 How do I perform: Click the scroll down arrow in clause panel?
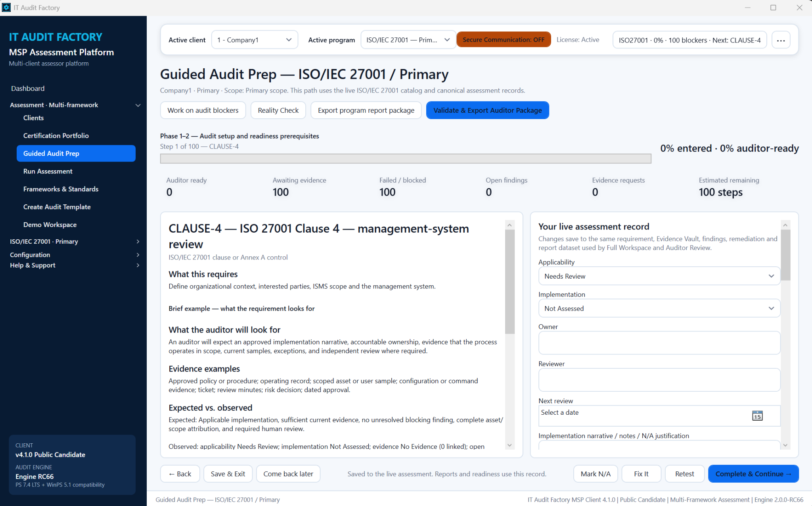[510, 445]
